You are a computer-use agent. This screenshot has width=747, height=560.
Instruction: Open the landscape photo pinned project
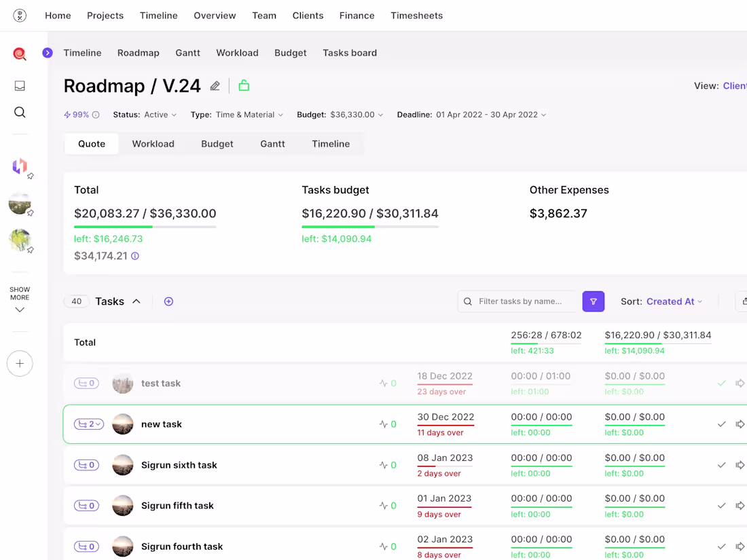[20, 204]
